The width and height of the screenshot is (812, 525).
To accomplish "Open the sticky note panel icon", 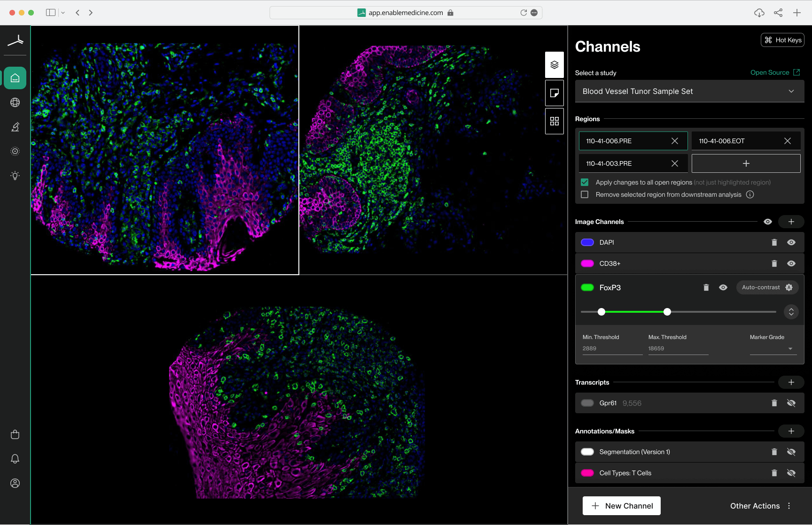I will pyautogui.click(x=554, y=93).
